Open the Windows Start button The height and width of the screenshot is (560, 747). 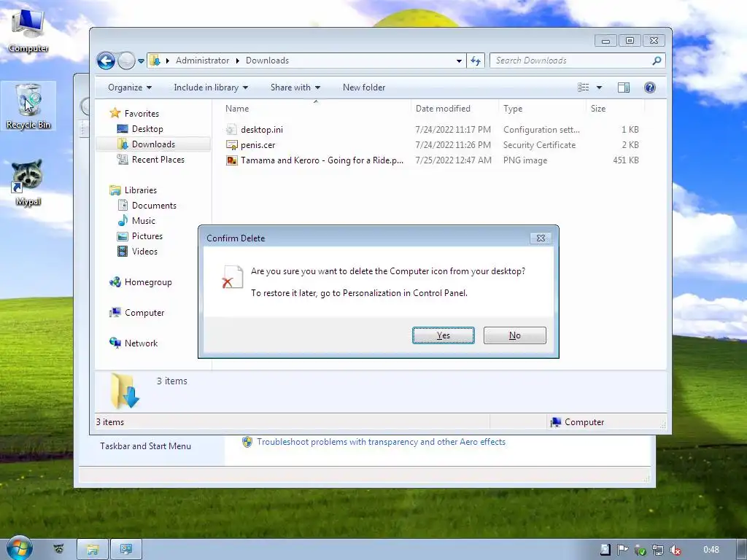pyautogui.click(x=18, y=548)
